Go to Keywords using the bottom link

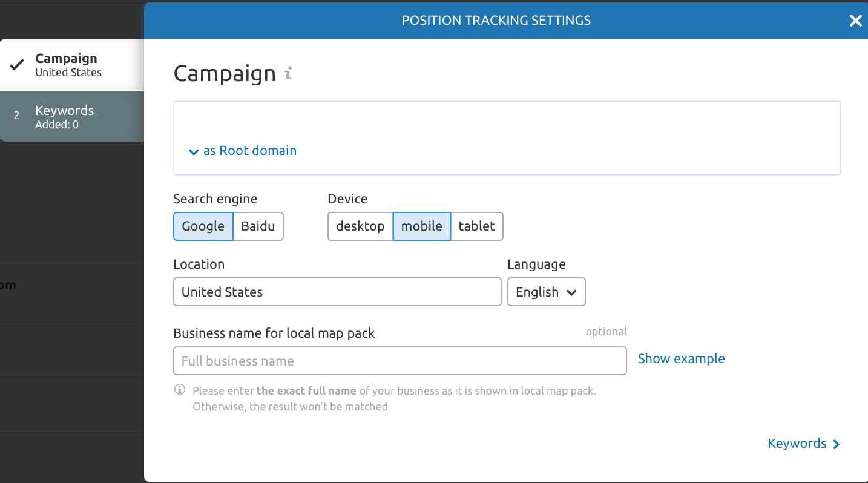[797, 444]
